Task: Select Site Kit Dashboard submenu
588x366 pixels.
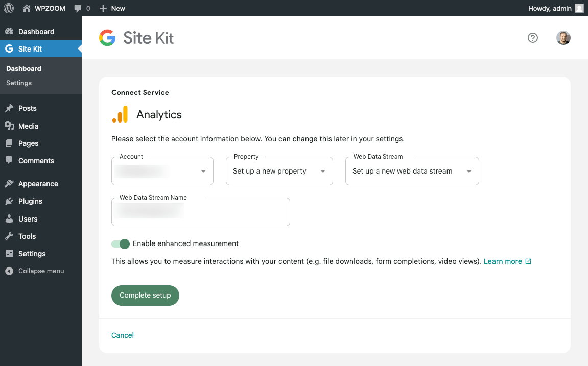Action: click(23, 68)
